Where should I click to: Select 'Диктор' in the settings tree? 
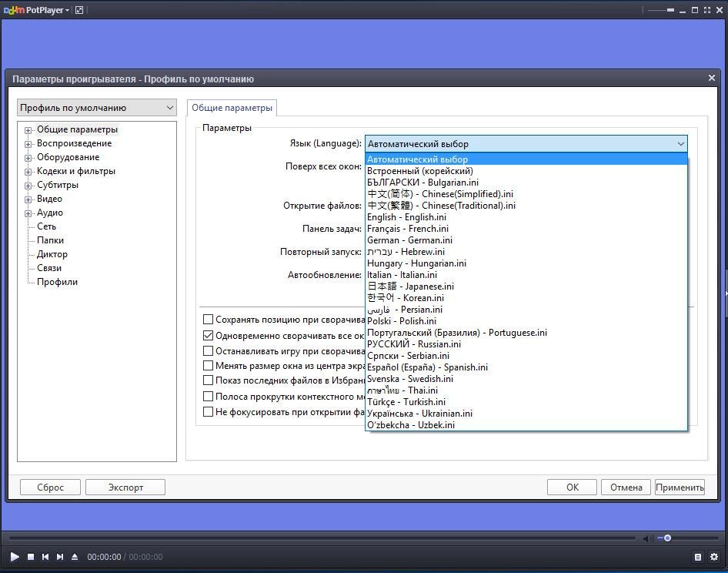52,254
